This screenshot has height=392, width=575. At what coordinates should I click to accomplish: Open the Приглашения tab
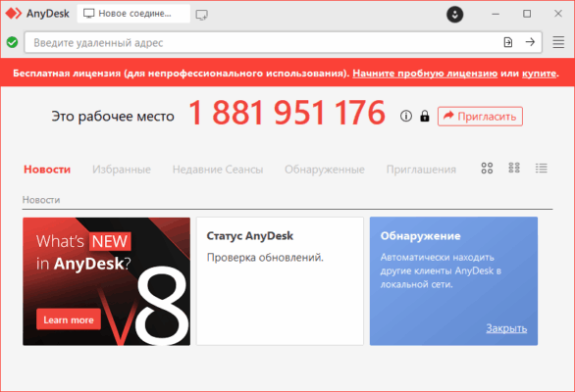(421, 170)
